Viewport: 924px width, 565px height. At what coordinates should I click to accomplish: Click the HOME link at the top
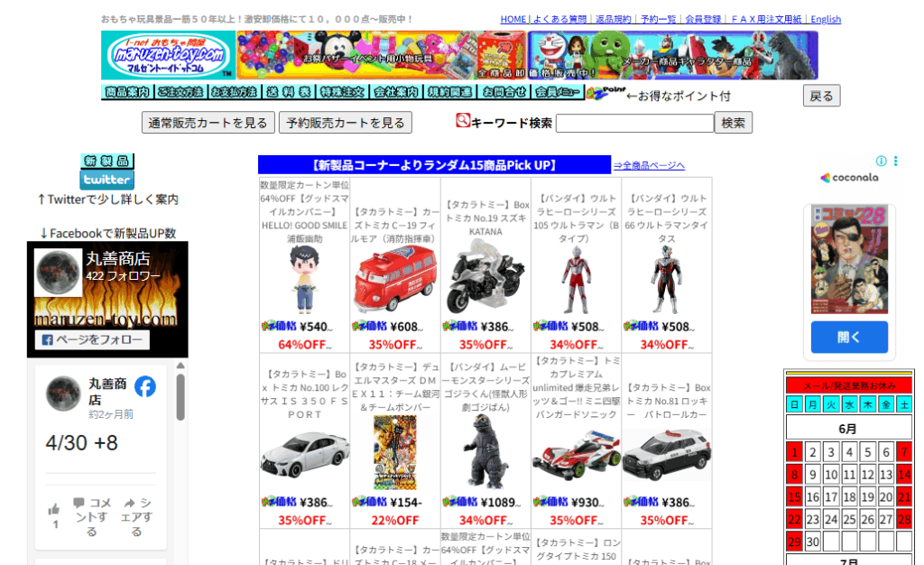(x=513, y=20)
